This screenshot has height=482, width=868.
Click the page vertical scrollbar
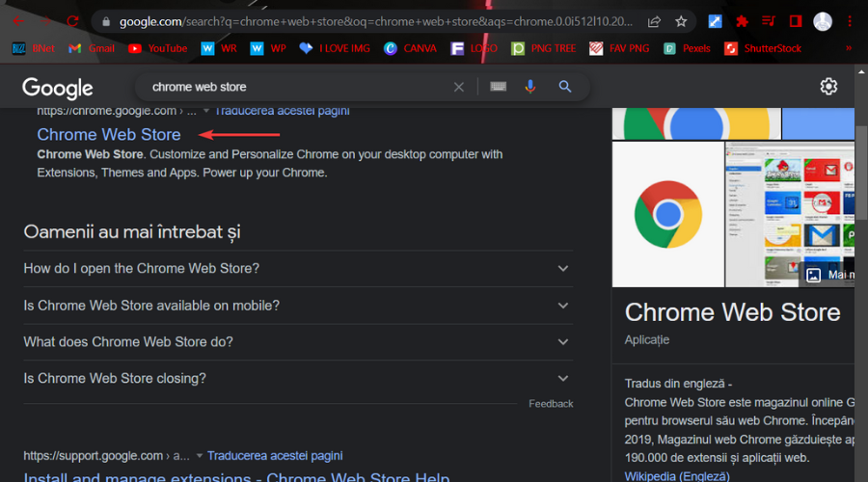pos(861,174)
